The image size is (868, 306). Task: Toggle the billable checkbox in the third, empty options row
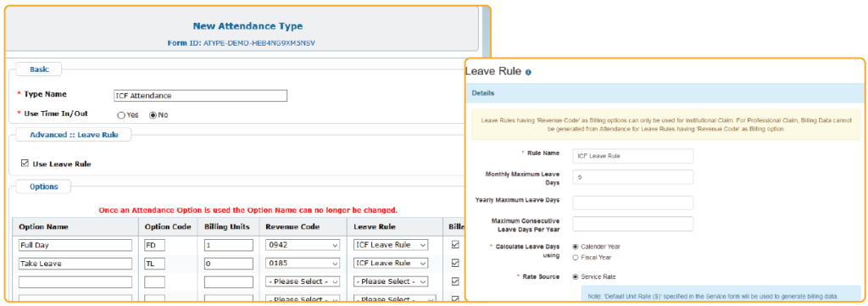coord(455,281)
